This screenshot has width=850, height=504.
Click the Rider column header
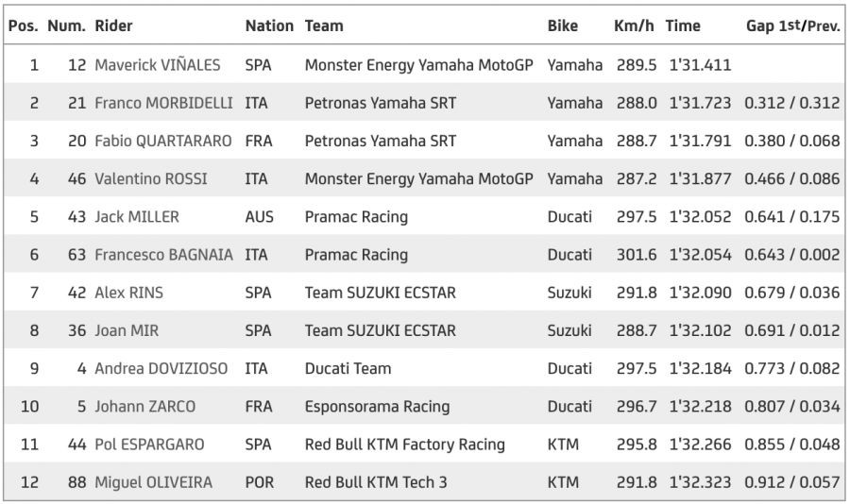pos(114,26)
